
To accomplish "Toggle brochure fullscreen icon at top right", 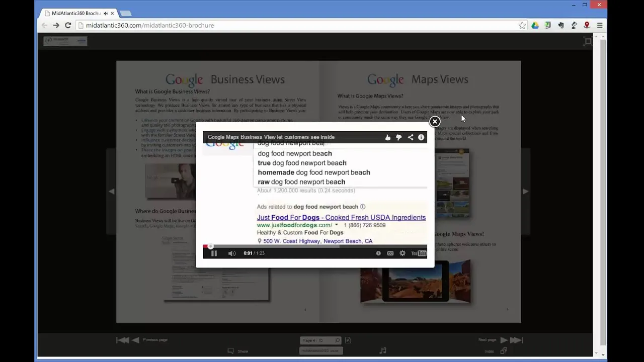I will click(x=587, y=42).
